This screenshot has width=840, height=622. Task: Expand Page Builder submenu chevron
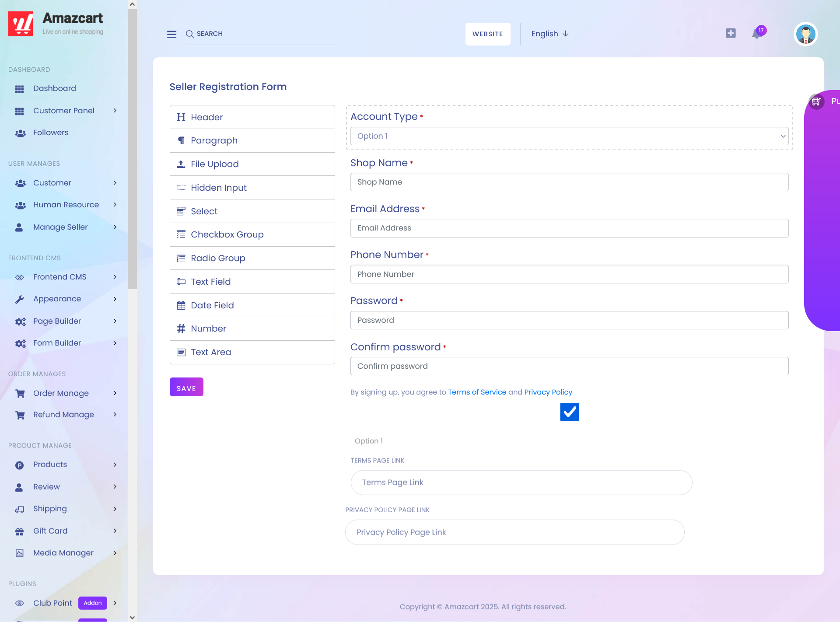click(x=115, y=321)
